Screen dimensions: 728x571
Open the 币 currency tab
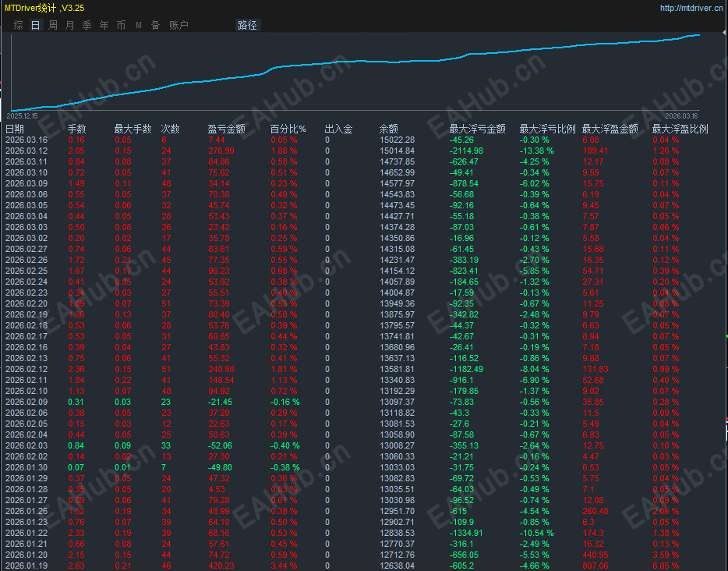tap(121, 25)
